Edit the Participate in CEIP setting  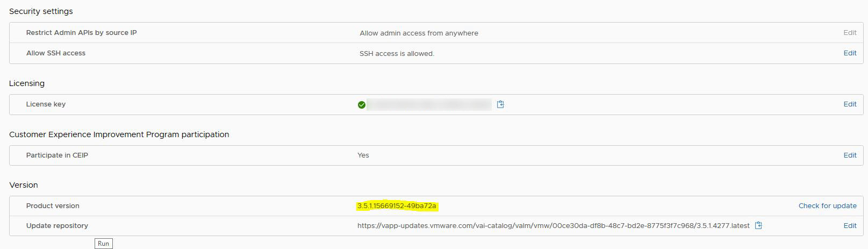(850, 155)
